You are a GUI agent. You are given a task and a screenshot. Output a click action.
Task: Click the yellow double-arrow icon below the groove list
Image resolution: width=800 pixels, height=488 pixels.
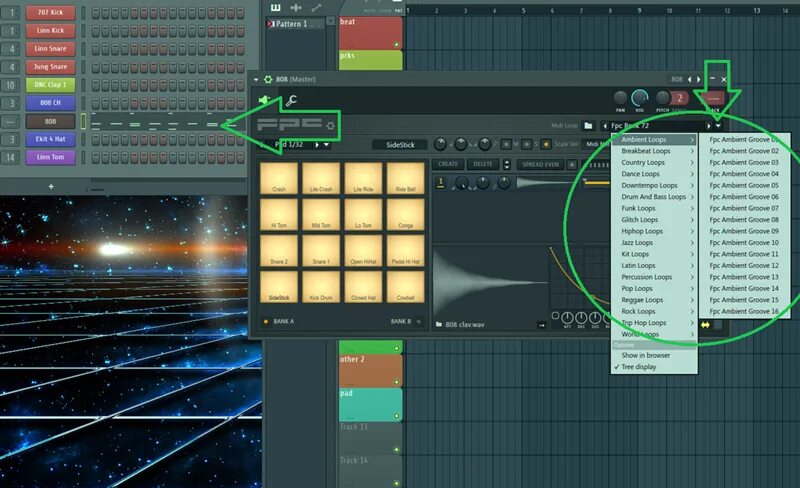(705, 325)
